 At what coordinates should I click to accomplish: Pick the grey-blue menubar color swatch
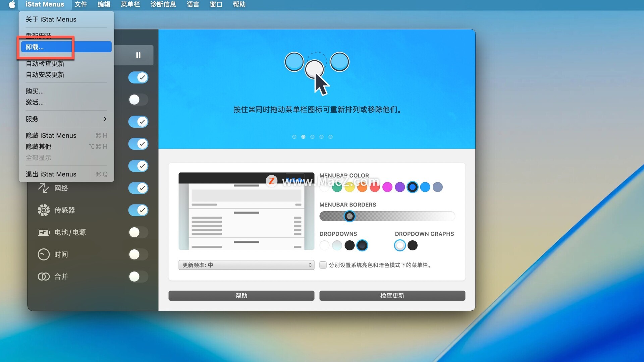tap(437, 187)
